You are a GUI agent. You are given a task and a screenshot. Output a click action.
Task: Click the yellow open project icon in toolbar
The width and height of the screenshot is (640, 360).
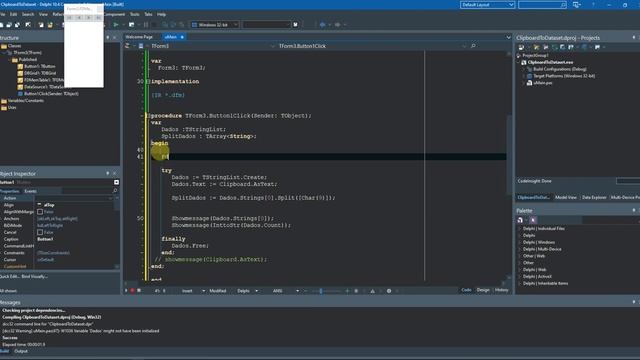click(50, 25)
